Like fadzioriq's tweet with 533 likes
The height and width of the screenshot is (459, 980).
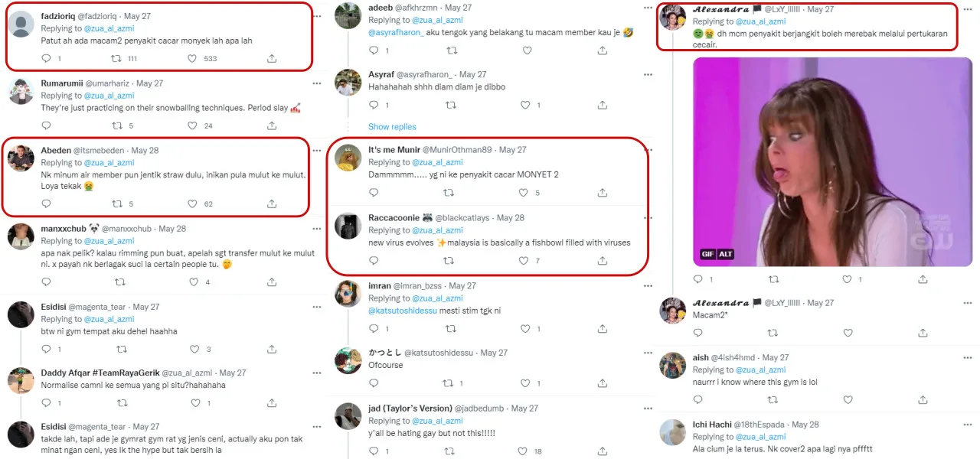[192, 59]
